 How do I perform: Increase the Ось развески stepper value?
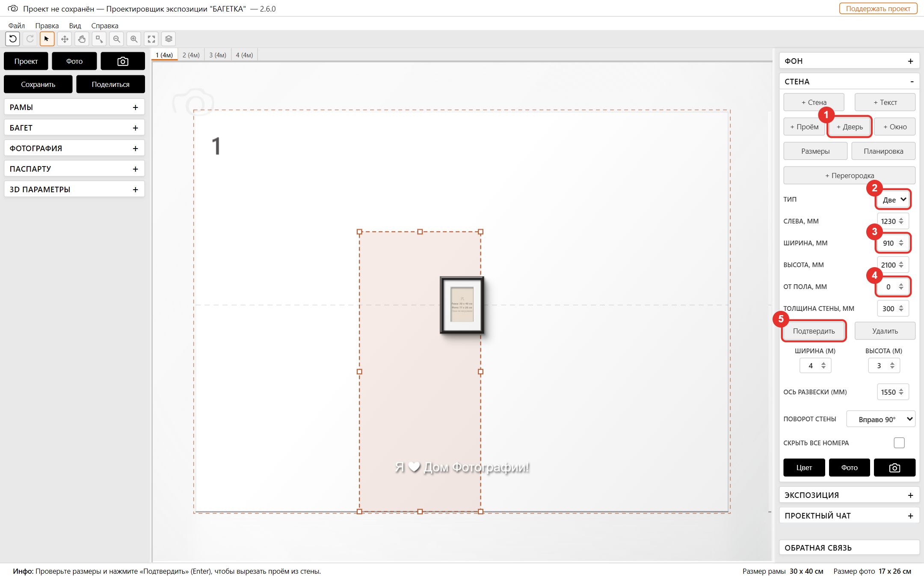(x=901, y=390)
